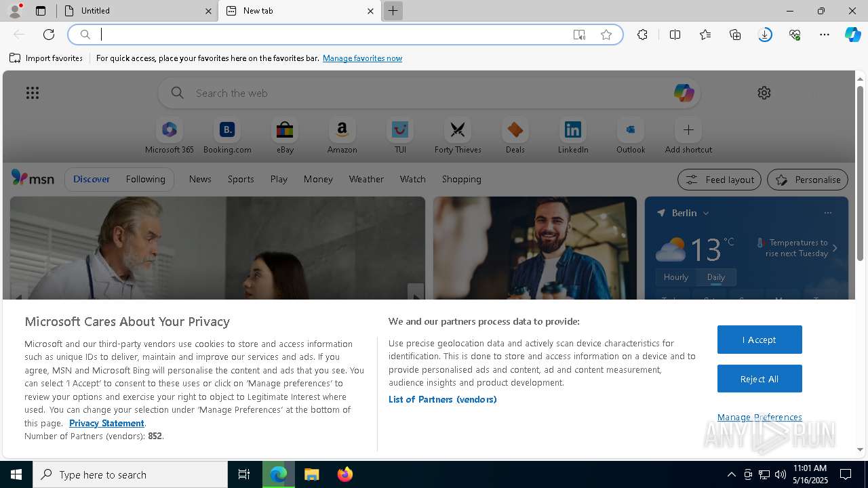The height and width of the screenshot is (488, 868).
Task: Open the Weather section
Action: (366, 179)
